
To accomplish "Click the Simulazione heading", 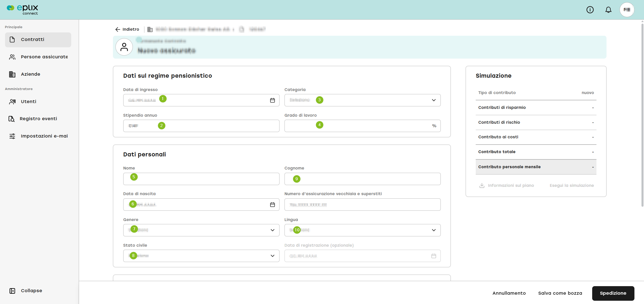I will tap(494, 76).
